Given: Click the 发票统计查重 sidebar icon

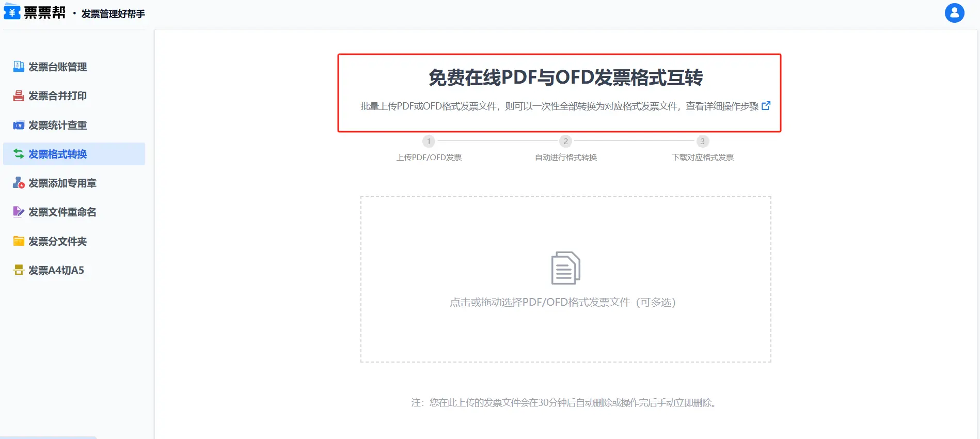Looking at the screenshot, I should pyautogui.click(x=19, y=125).
